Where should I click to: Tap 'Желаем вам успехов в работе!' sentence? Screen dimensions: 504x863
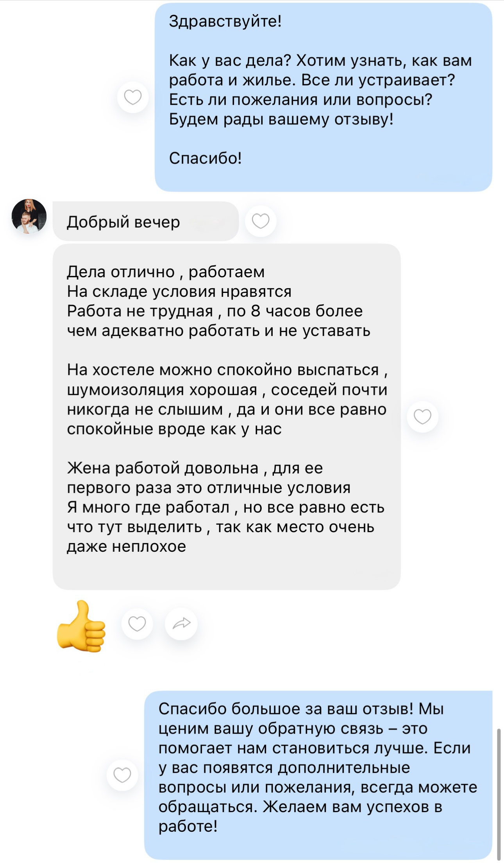[x=300, y=816]
